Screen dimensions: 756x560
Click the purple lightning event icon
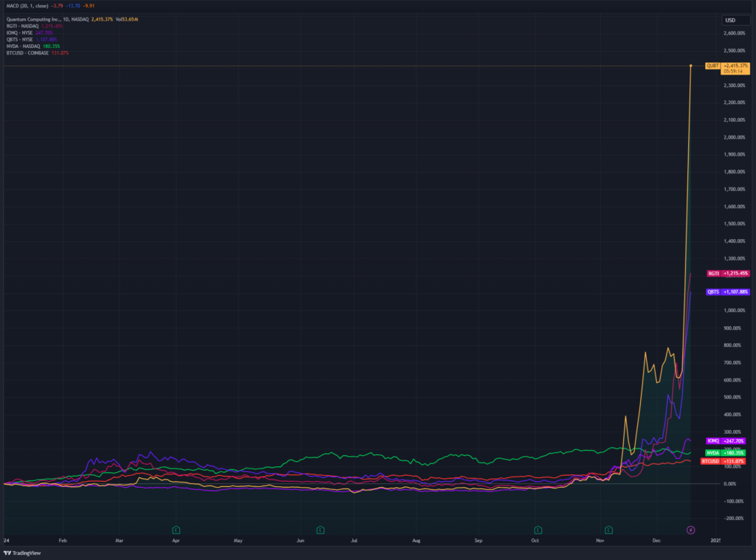(690, 530)
